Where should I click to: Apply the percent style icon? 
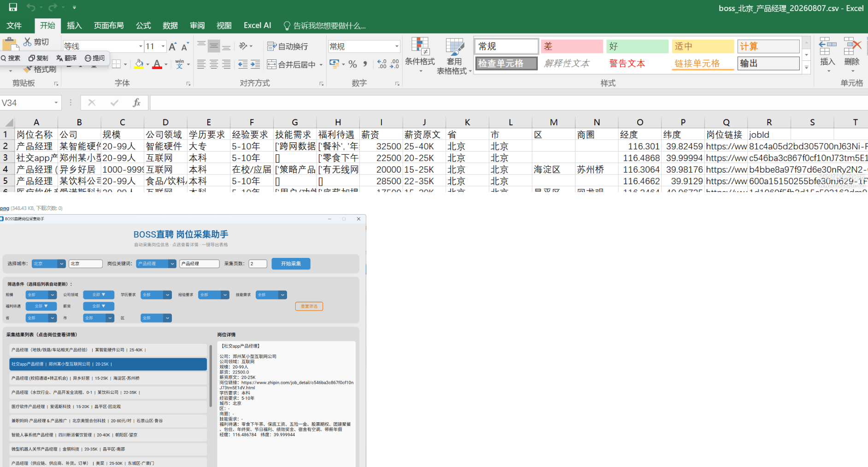[352, 64]
